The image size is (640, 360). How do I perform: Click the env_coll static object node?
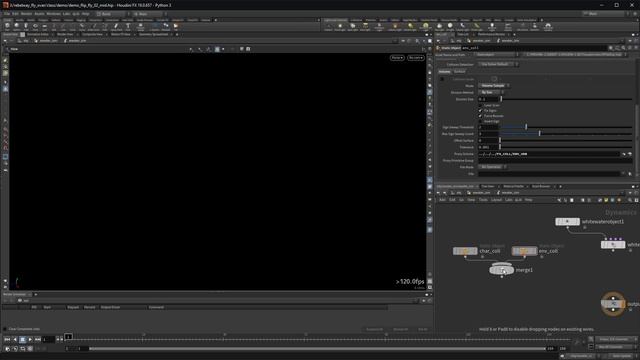pyautogui.click(x=524, y=251)
